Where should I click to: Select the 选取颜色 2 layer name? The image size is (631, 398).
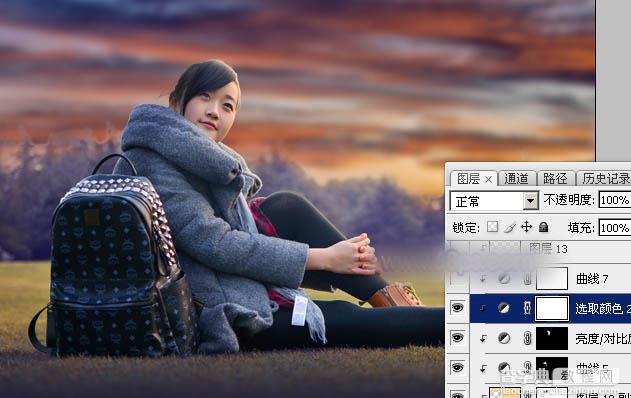(602, 309)
